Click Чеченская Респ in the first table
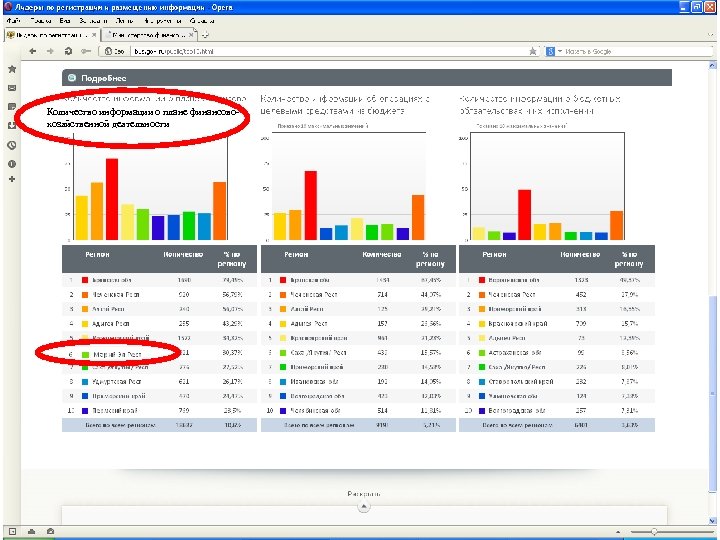Viewport: 720px width, 540px height. pyautogui.click(x=116, y=294)
